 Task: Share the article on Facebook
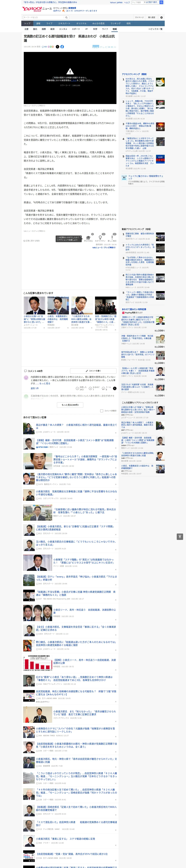point(62,47)
